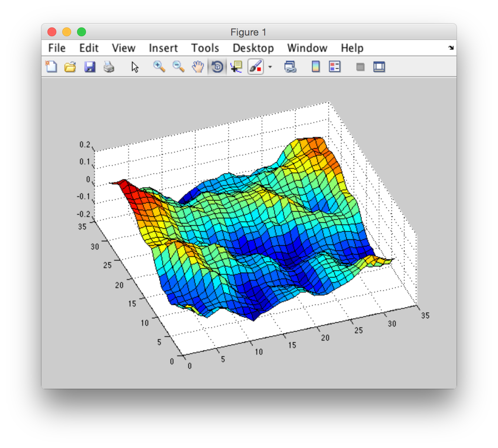Save the figure with the floppy disk icon
Viewport: 498px width, 448px height.
pyautogui.click(x=90, y=67)
